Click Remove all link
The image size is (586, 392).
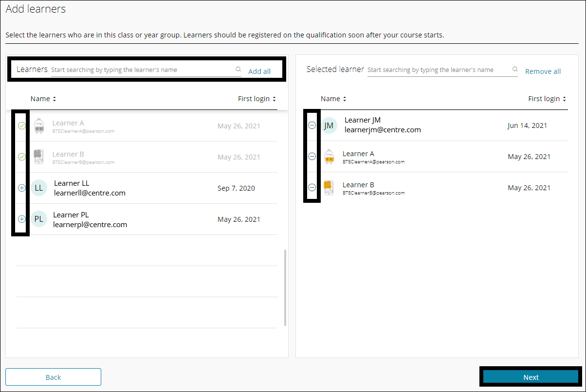tap(543, 71)
